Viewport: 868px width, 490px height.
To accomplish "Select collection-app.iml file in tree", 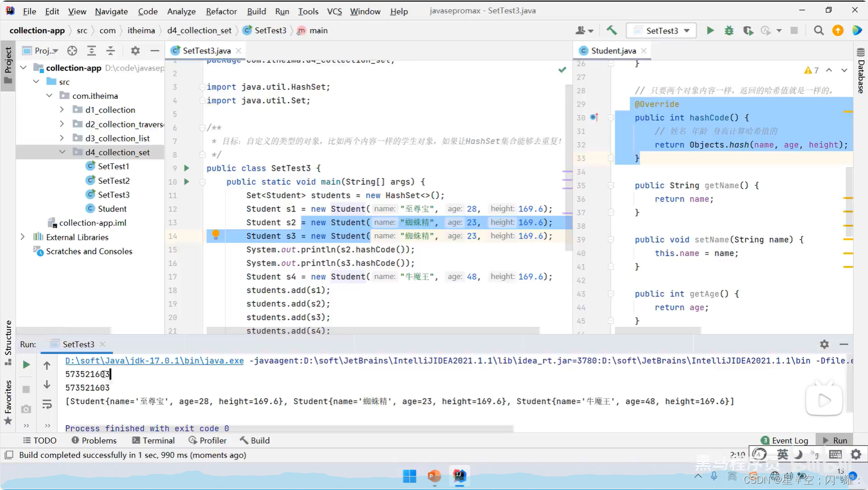I will pos(92,223).
